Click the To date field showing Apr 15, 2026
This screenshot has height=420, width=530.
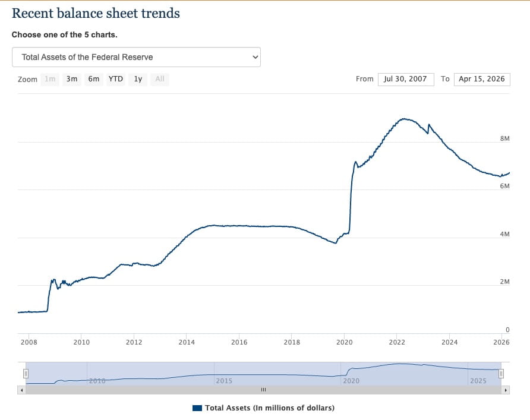[x=481, y=78]
